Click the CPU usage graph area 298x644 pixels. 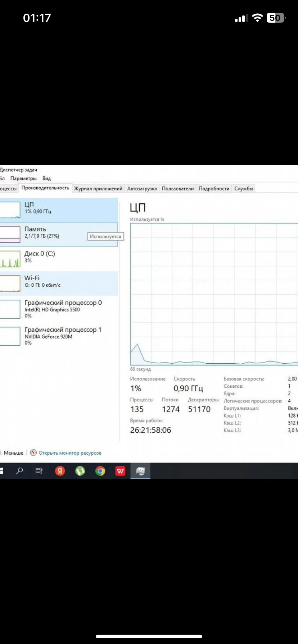click(214, 294)
